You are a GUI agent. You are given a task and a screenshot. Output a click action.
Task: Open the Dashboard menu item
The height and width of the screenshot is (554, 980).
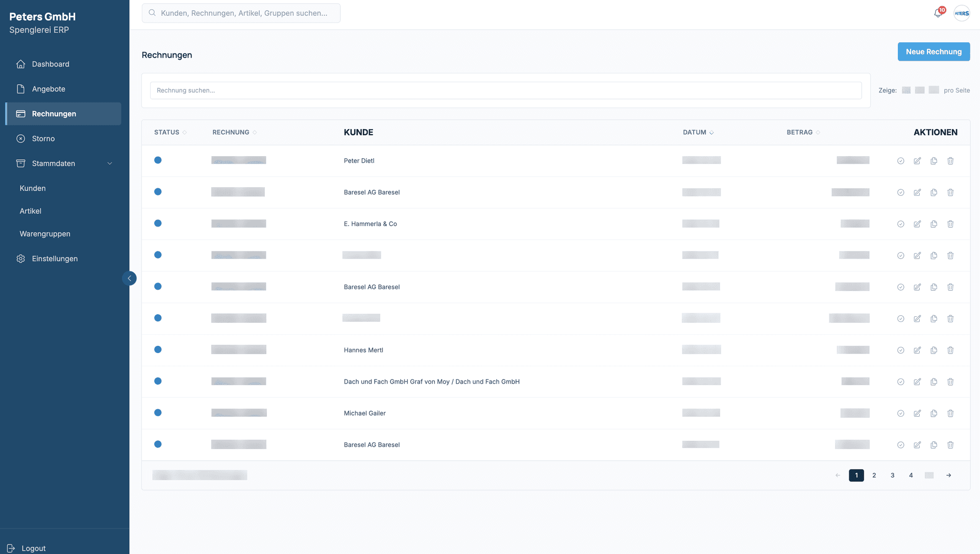coord(63,64)
